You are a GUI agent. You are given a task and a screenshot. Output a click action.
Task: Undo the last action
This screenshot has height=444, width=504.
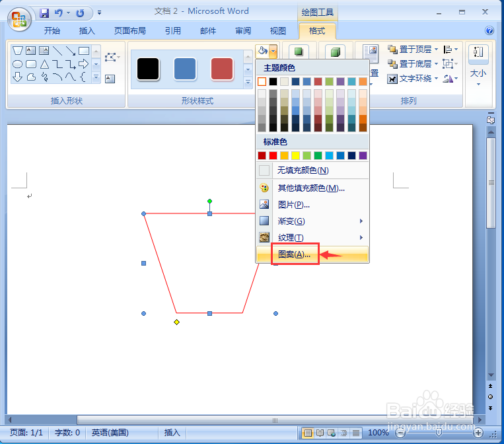coord(59,13)
